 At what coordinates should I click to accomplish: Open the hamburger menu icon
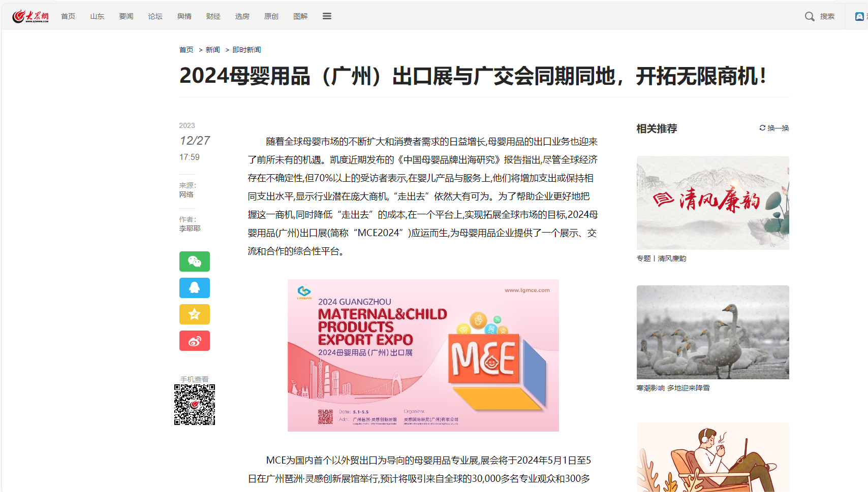click(x=327, y=16)
